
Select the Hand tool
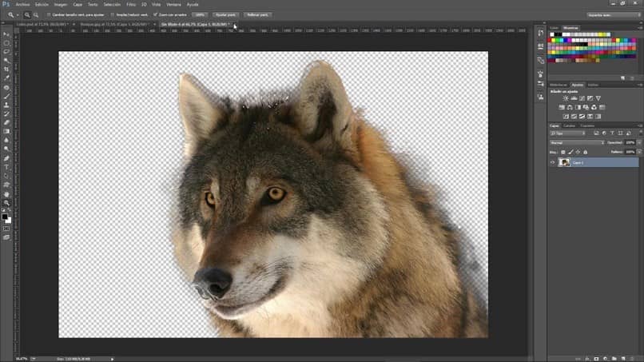coord(6,194)
